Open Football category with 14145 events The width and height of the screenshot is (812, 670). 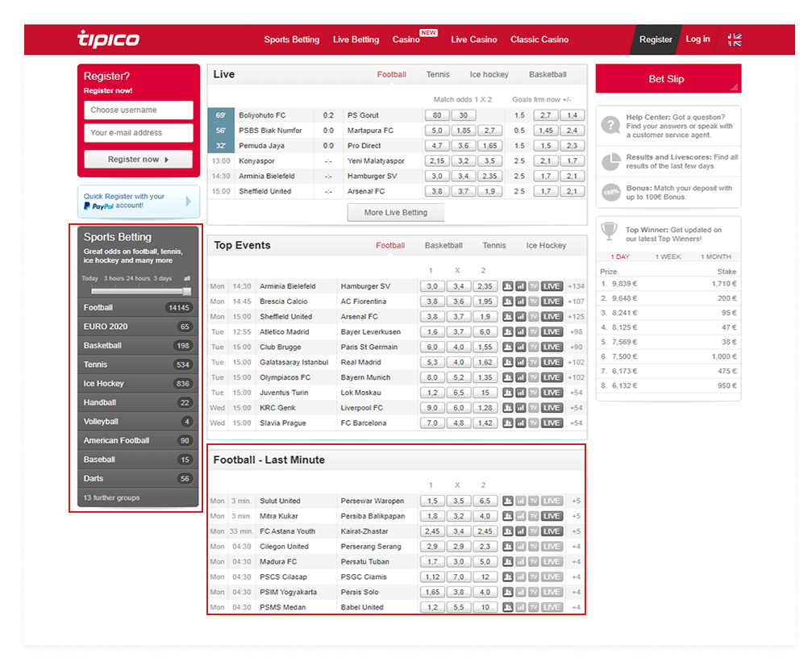138,307
